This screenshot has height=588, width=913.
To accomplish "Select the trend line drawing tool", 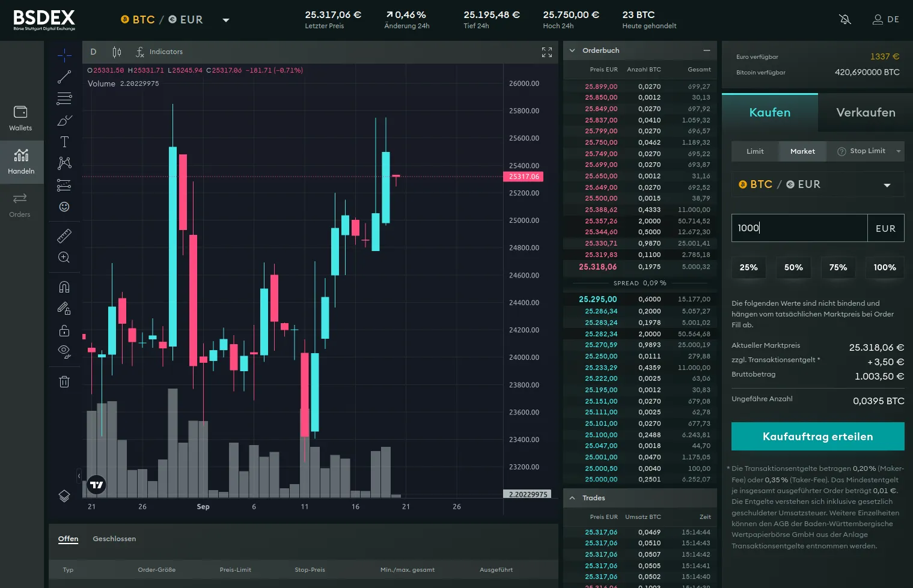I will (x=64, y=76).
